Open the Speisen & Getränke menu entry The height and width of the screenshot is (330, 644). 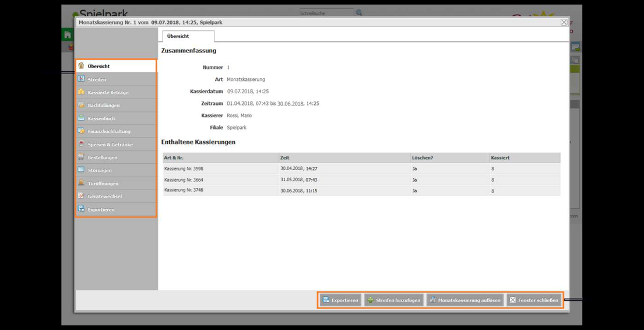pyautogui.click(x=116, y=144)
